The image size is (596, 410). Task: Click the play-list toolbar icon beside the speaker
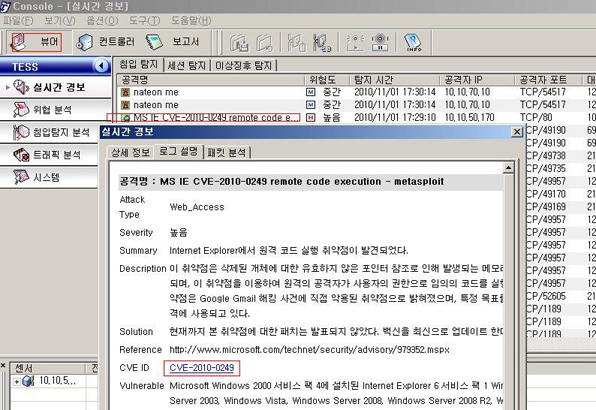355,42
